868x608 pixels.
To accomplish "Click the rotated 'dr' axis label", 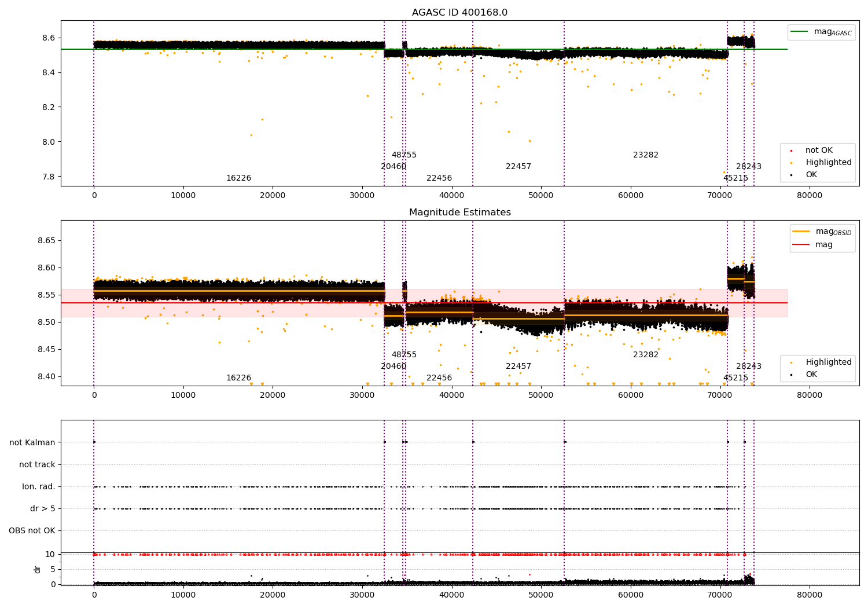I will point(38,569).
